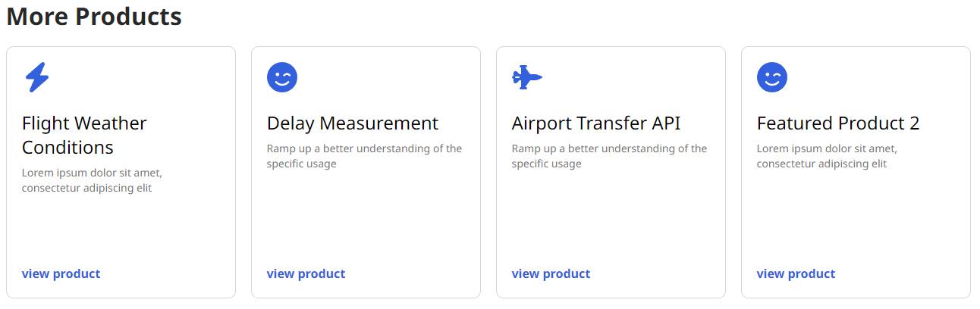Image resolution: width=980 pixels, height=309 pixels.
Task: Click Ramp up description under Delay Measurement
Action: click(364, 156)
